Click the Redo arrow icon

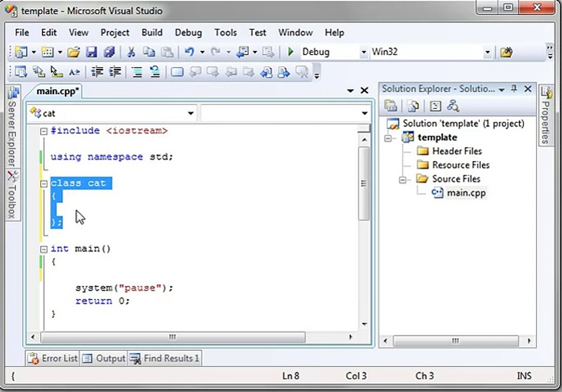[x=216, y=52]
